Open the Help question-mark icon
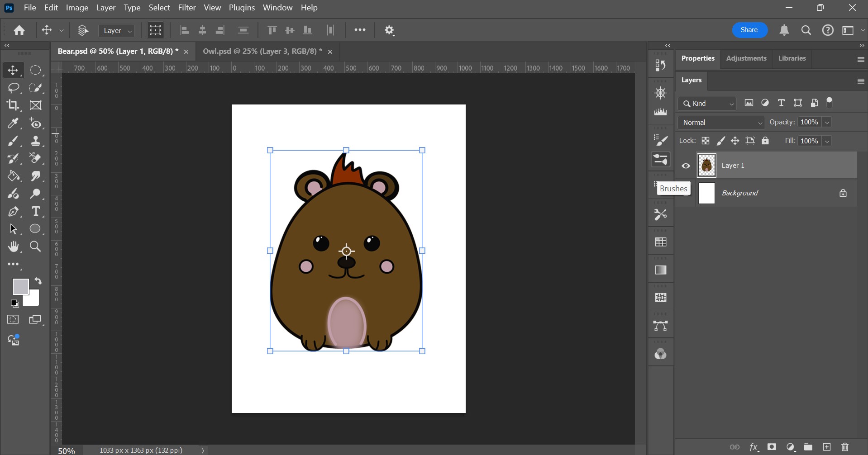 [x=828, y=30]
